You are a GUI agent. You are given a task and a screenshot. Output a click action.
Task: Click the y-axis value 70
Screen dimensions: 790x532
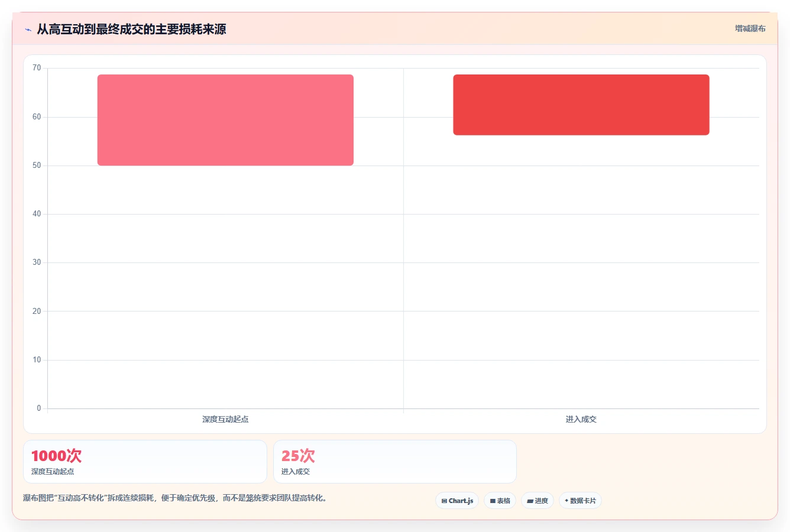point(37,68)
